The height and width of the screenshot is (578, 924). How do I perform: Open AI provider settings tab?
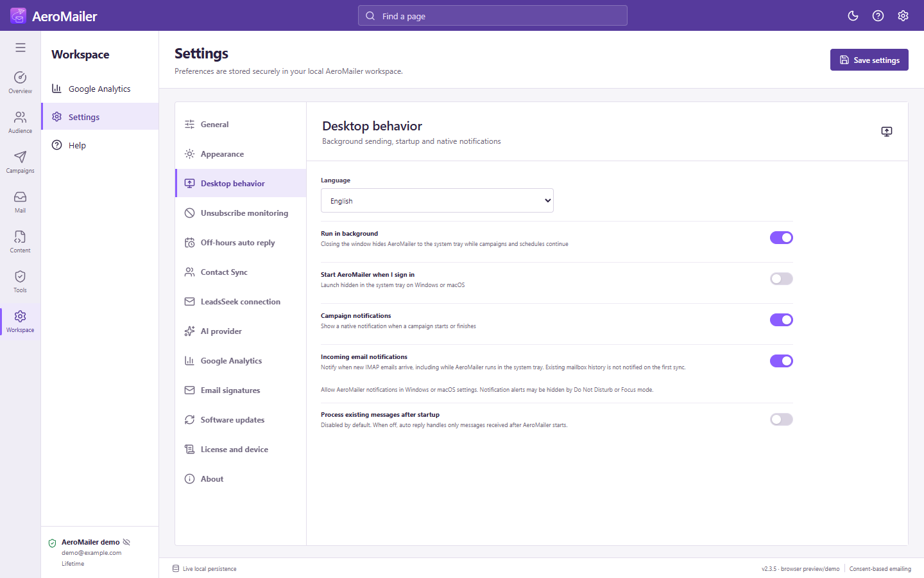click(x=241, y=331)
